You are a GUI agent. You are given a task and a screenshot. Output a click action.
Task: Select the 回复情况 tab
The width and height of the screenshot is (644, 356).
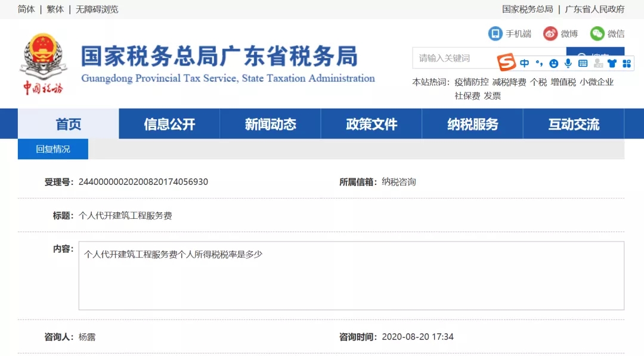tap(53, 148)
